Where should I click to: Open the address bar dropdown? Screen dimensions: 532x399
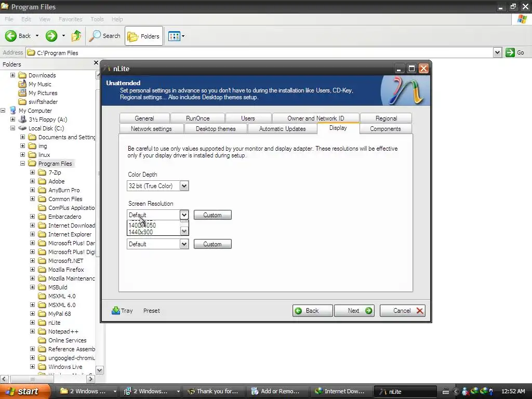(497, 52)
